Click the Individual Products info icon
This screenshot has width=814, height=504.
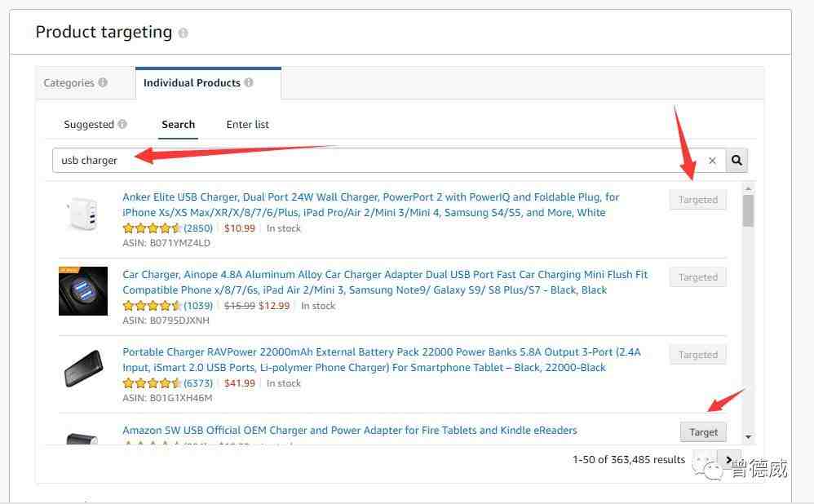tap(249, 82)
